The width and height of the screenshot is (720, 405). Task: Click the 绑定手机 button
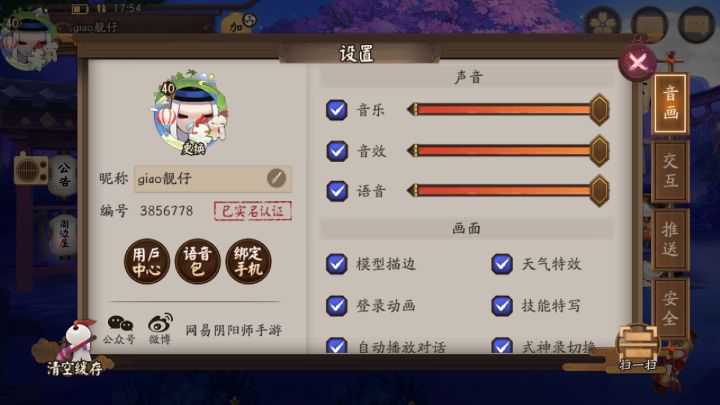tap(248, 261)
